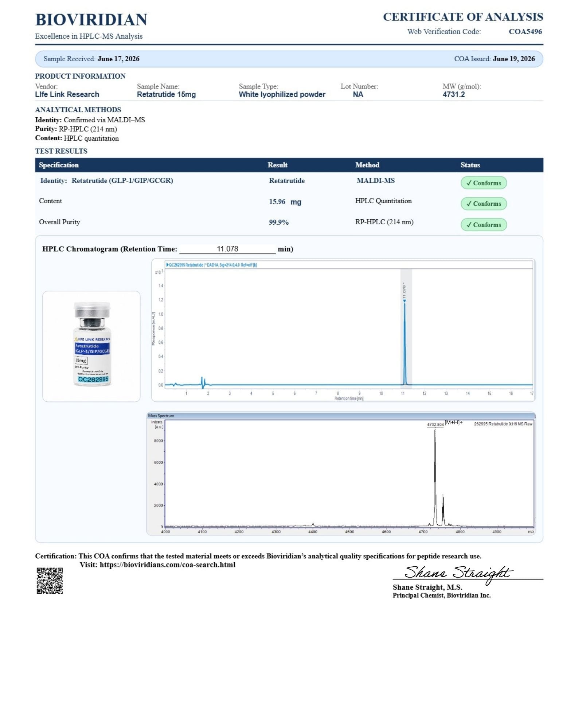Click the Sample Received date June 17, 2026
This screenshot has height=728, width=563.
point(118,59)
